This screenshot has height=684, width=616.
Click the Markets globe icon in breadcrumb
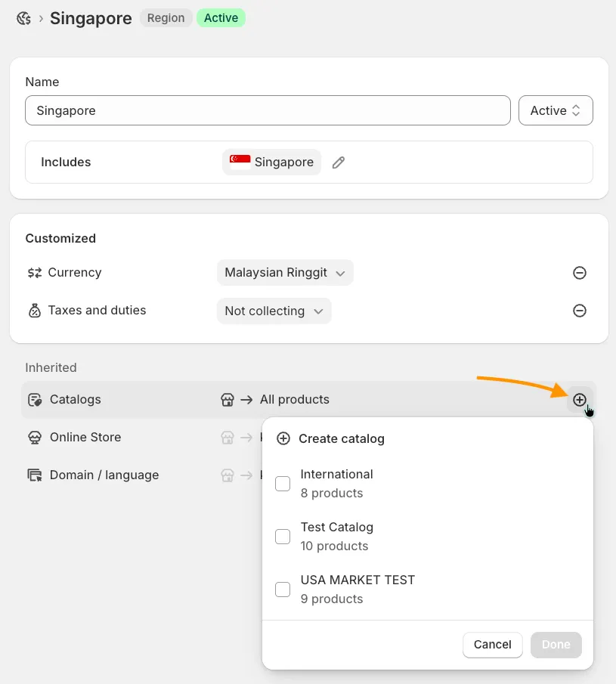23,18
